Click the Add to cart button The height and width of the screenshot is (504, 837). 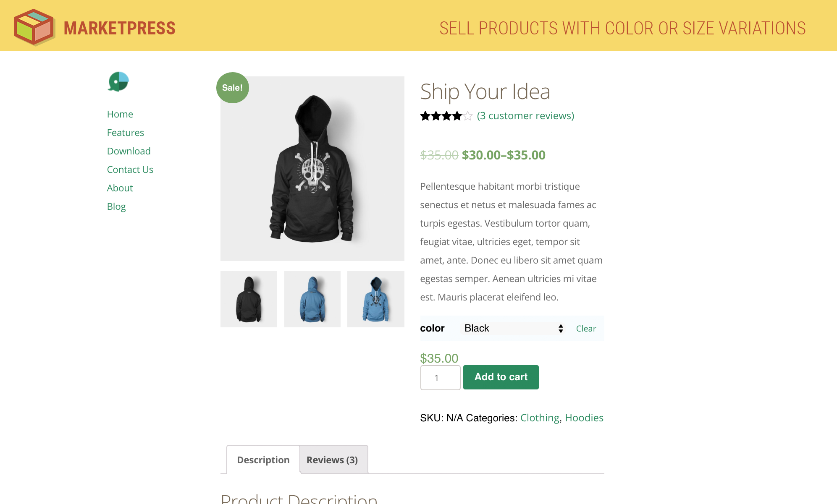(x=501, y=377)
